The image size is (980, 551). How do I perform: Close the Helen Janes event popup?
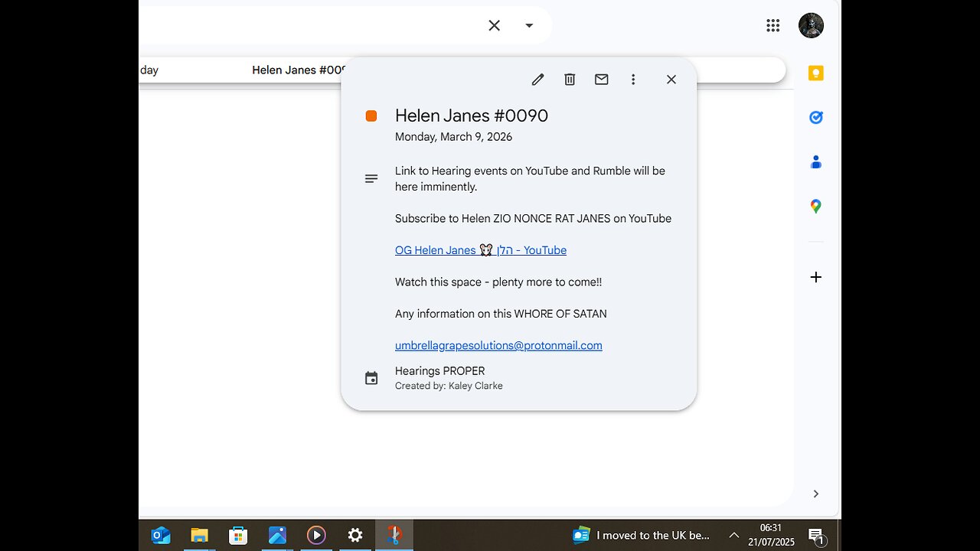671,80
